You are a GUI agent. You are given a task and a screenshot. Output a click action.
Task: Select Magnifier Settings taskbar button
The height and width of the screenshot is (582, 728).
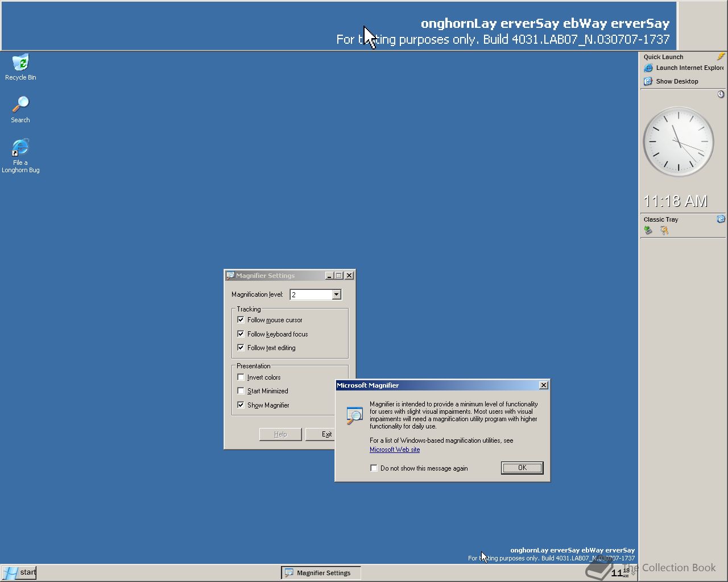click(x=321, y=573)
